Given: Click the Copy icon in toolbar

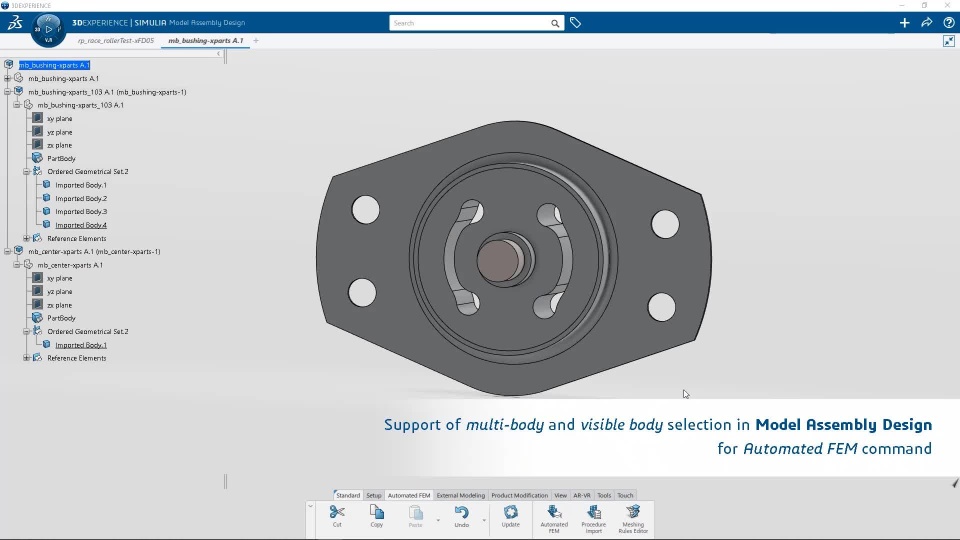Looking at the screenshot, I should 377,512.
